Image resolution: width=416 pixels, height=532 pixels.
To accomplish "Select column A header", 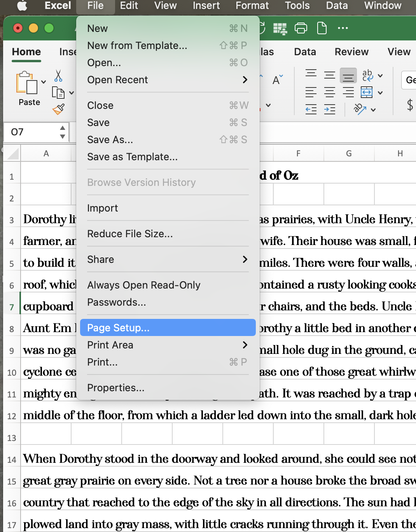I will [x=46, y=154].
